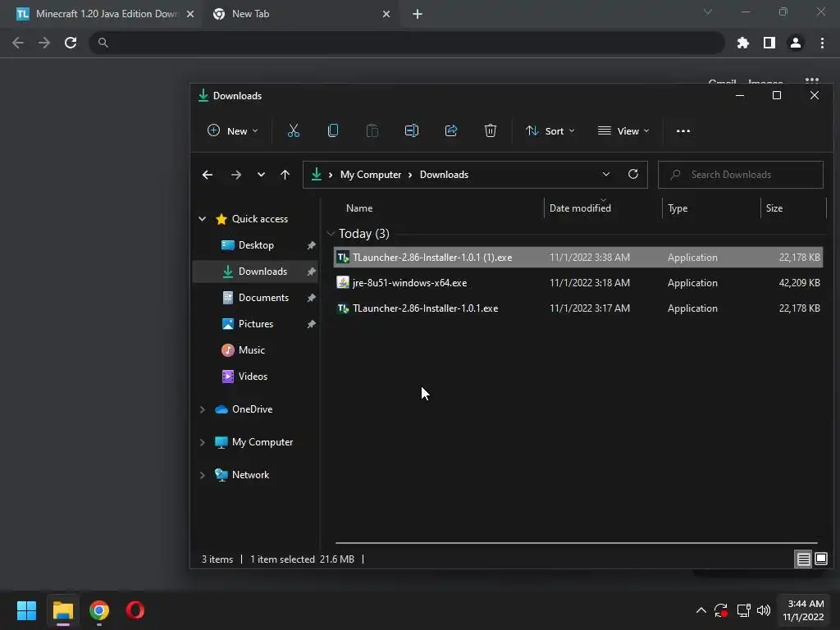Open the View dropdown menu
This screenshot has height=630, width=840.
click(623, 130)
